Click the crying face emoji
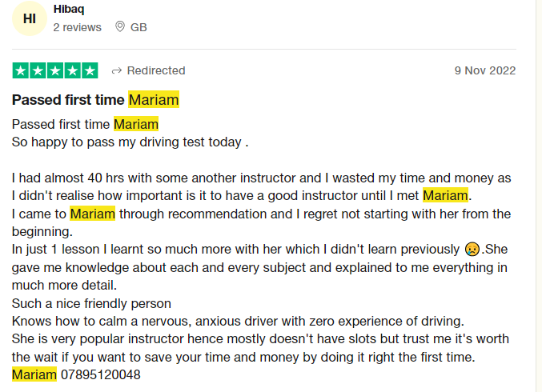The image size is (542, 392). click(x=472, y=249)
